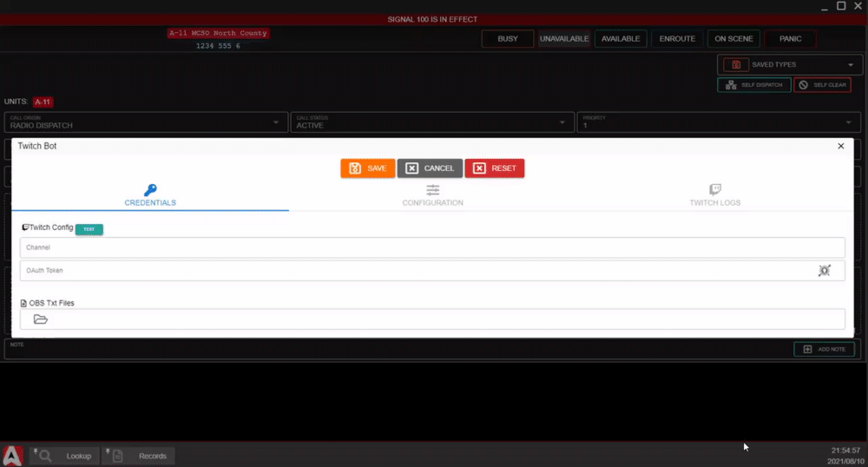Image resolution: width=868 pixels, height=467 pixels.
Task: Expand the Call Status dropdown
Action: pyautogui.click(x=432, y=122)
